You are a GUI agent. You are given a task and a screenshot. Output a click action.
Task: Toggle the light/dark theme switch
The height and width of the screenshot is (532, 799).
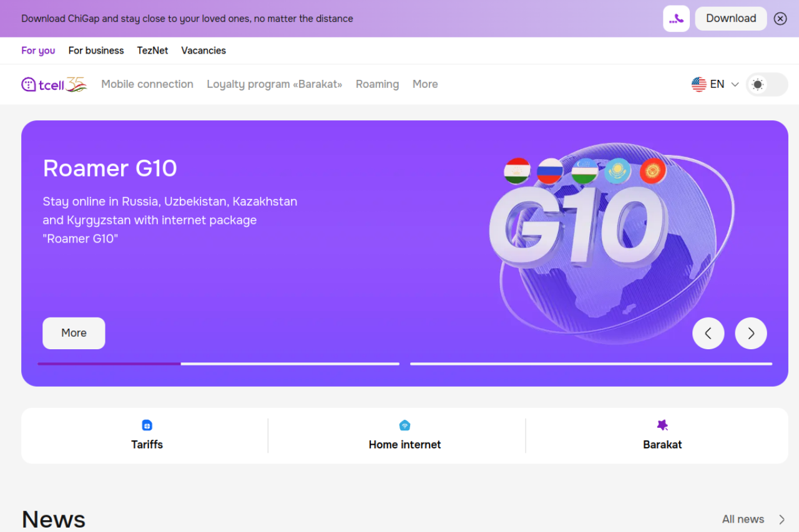click(767, 84)
